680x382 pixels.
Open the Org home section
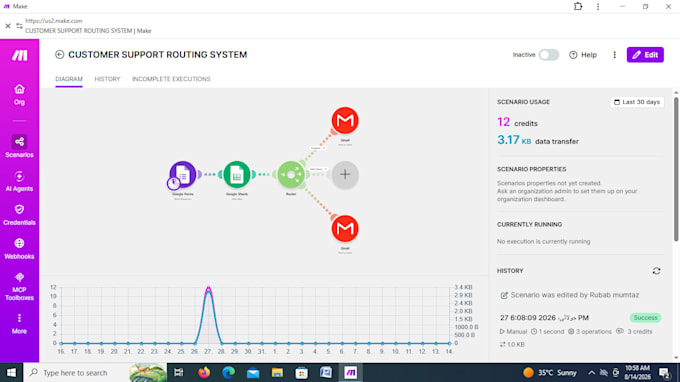pos(19,95)
